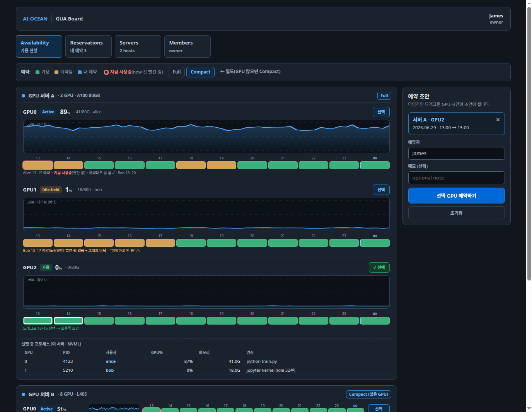Open the Availability tab
This screenshot has height=412, width=532.
tap(39, 46)
